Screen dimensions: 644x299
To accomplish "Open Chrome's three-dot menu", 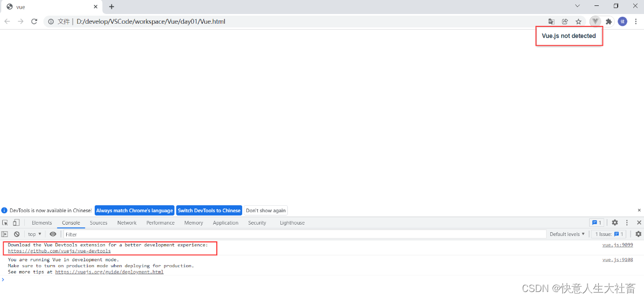I will coord(636,22).
